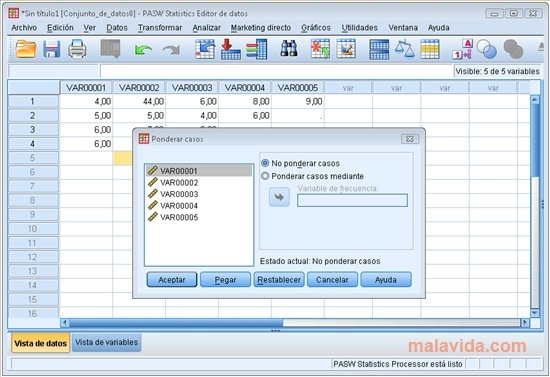This screenshot has width=550, height=377.
Task: Click the Variable de frecuencia field
Action: (x=352, y=200)
